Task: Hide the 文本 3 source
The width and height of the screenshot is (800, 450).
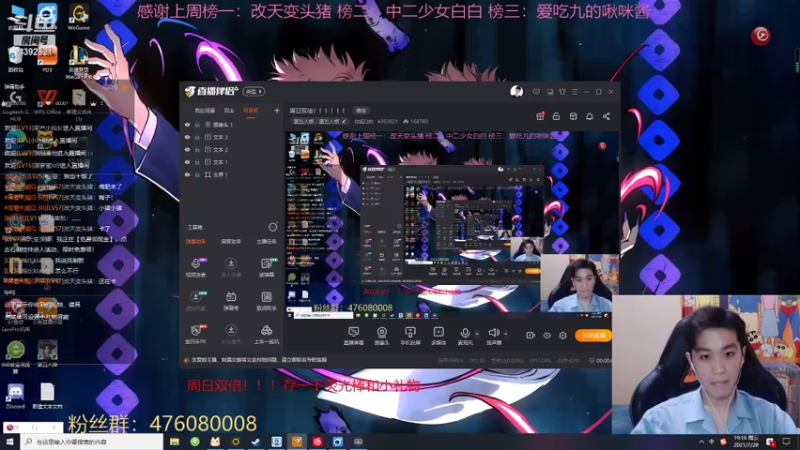Action: (187, 137)
